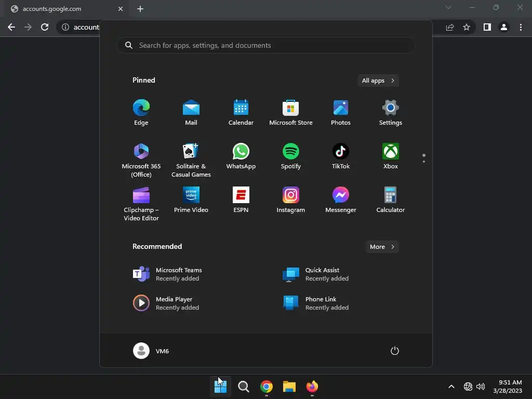Launch the Calculator app

coord(391,200)
